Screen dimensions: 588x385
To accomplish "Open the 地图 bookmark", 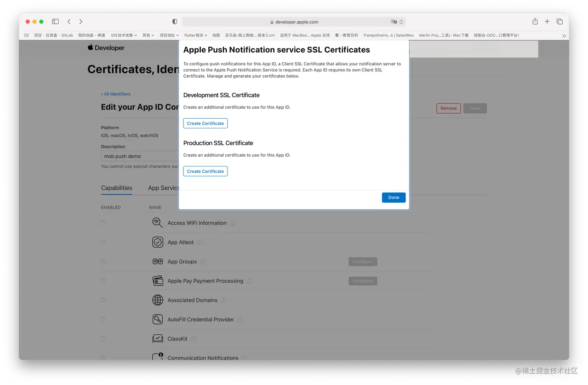I will point(216,35).
